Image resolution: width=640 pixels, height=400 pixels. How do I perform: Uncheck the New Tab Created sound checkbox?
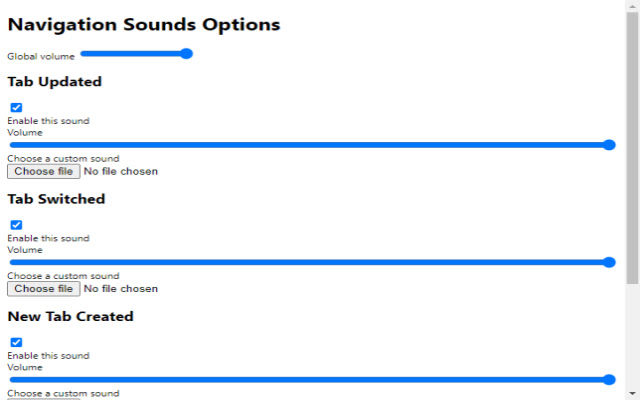click(16, 342)
